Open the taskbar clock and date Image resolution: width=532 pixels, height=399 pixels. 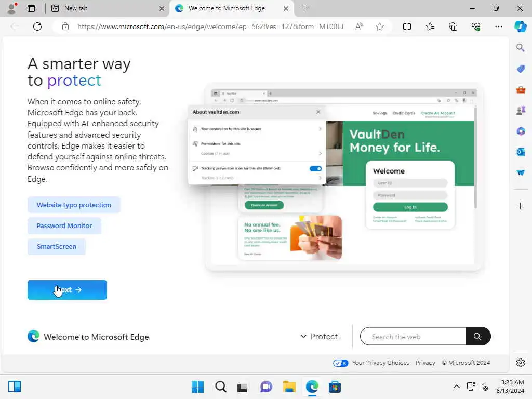click(510, 387)
